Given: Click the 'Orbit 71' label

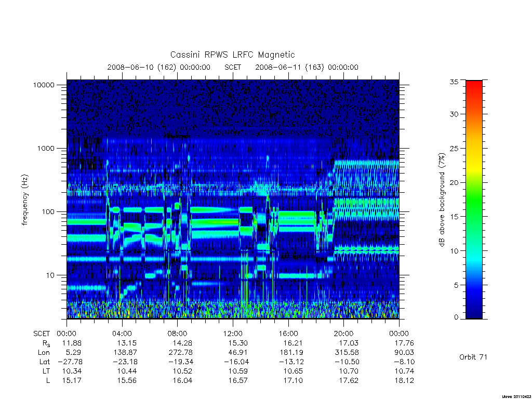Looking at the screenshot, I should click(x=473, y=357).
